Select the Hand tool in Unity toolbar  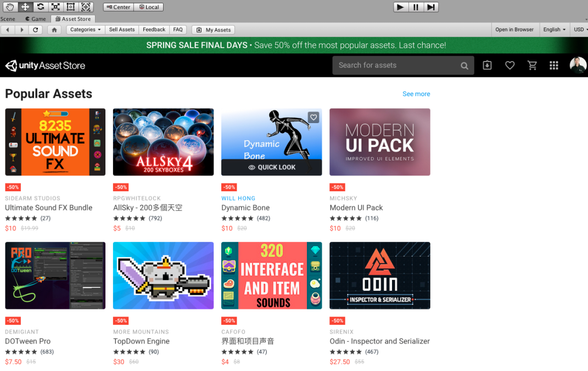10,7
